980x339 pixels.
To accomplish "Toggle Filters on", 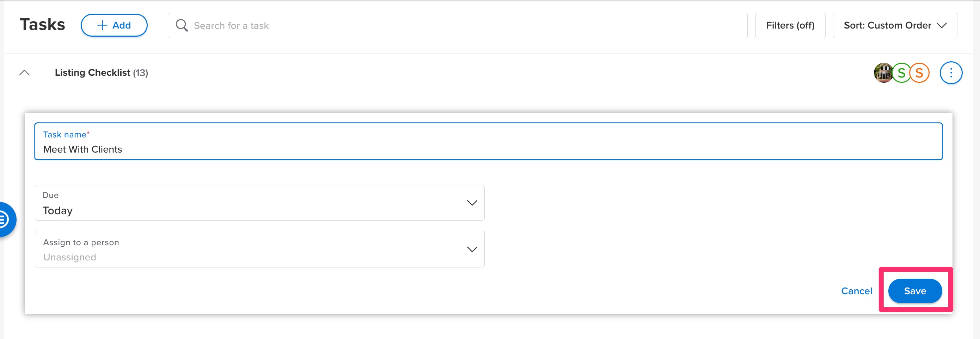I will point(790,25).
